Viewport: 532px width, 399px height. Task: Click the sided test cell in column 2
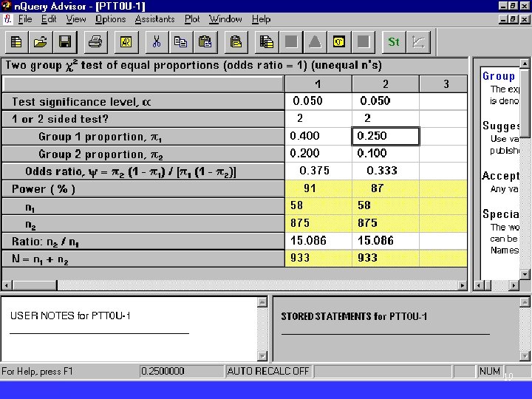point(386,118)
